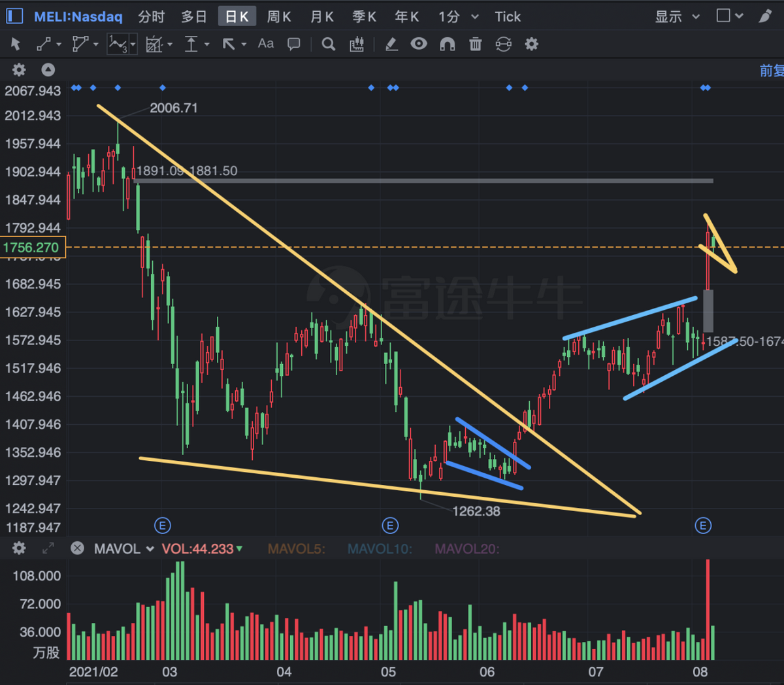Expand volume panel with diagonal arrows icon
This screenshot has height=685, width=784.
tap(48, 548)
